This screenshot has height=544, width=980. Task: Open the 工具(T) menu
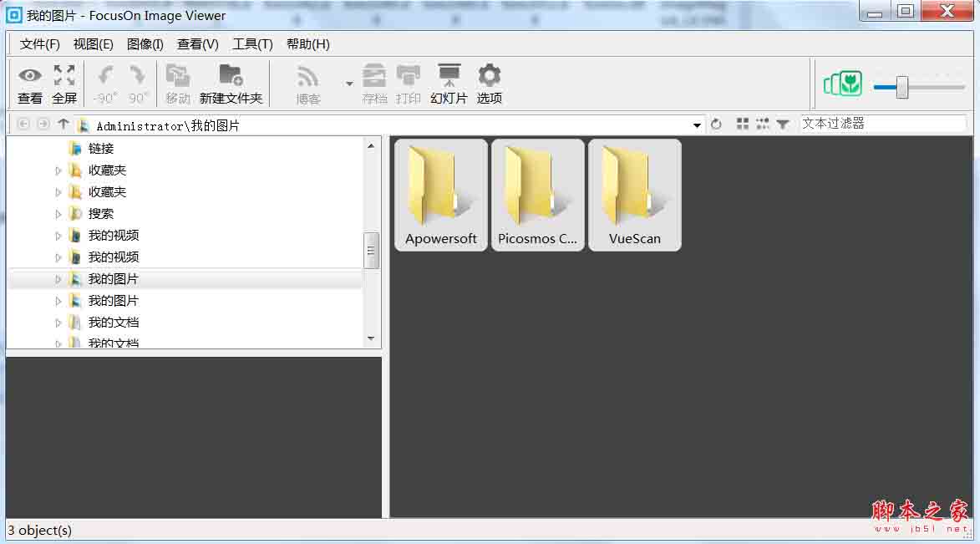coord(252,44)
